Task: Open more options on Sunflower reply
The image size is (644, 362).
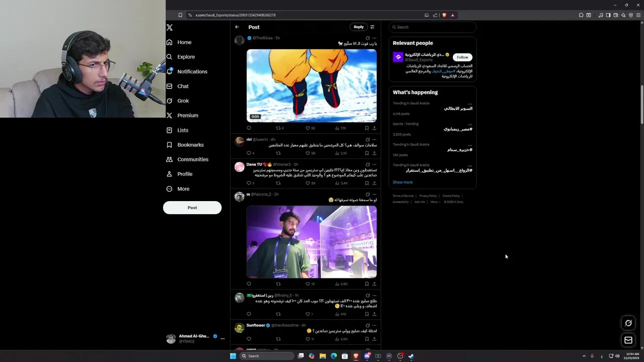Action: tap(374, 325)
